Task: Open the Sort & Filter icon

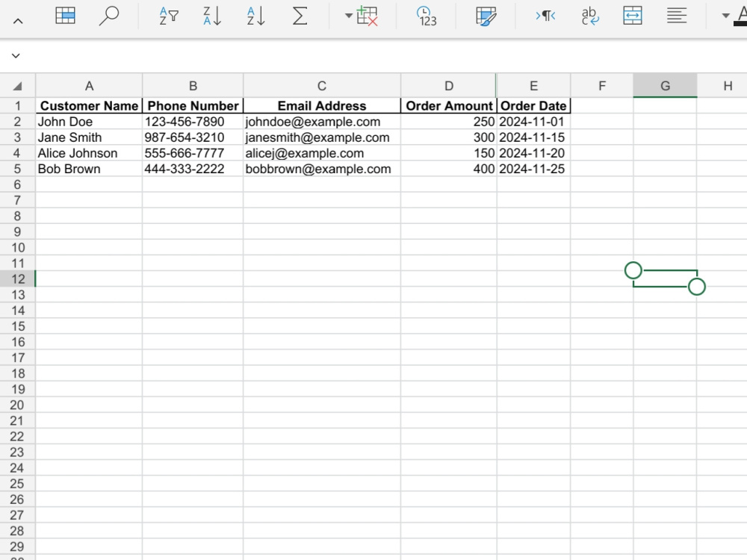Action: [x=169, y=16]
